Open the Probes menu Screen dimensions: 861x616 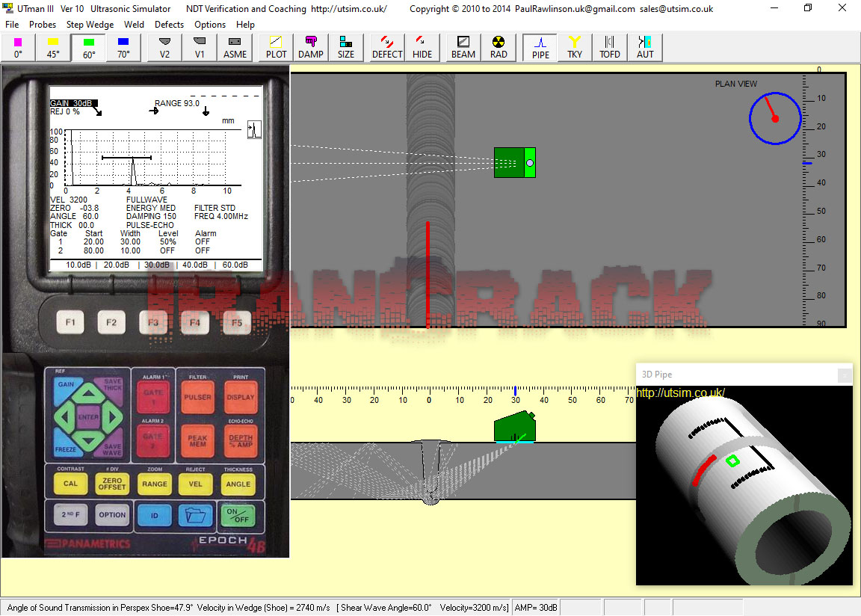43,25
